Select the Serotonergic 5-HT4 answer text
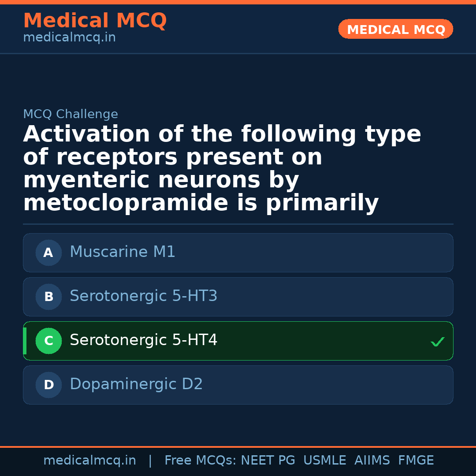The height and width of the screenshot is (476, 476). [x=143, y=340]
